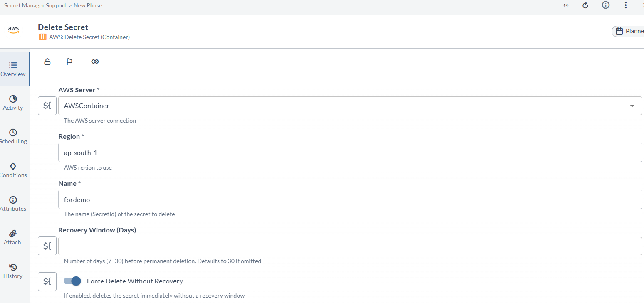This screenshot has height=303, width=644.
Task: Disable Force Delete Without Recovery toggle
Action: pos(72,281)
